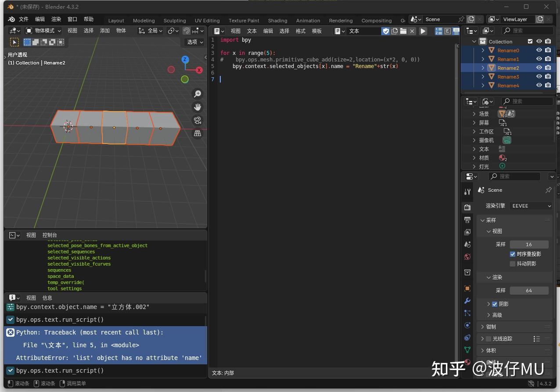This screenshot has height=392, width=560.
Task: Disable Rename3 in renders via camera toggle
Action: click(x=548, y=76)
